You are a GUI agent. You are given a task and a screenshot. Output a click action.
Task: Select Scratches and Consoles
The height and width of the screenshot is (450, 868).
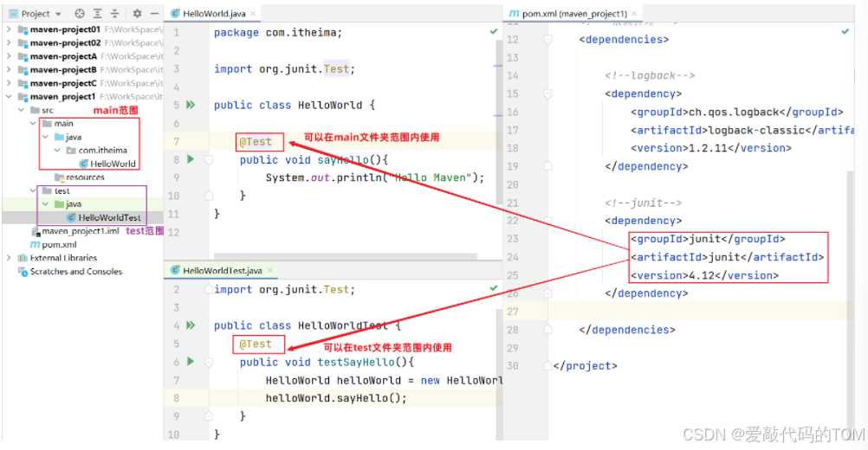70,272
